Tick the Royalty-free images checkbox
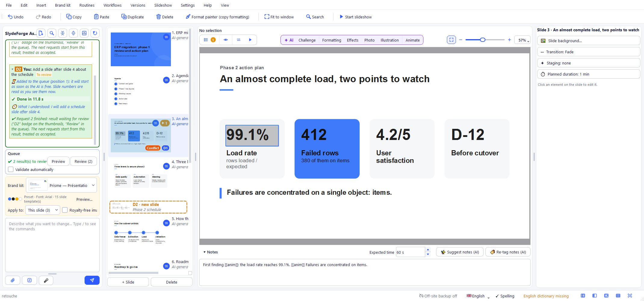The image size is (644, 301). tap(65, 210)
